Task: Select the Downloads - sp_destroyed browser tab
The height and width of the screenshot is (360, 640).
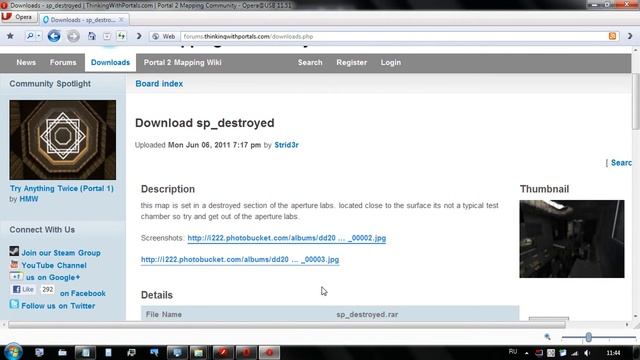Action: pyautogui.click(x=84, y=20)
